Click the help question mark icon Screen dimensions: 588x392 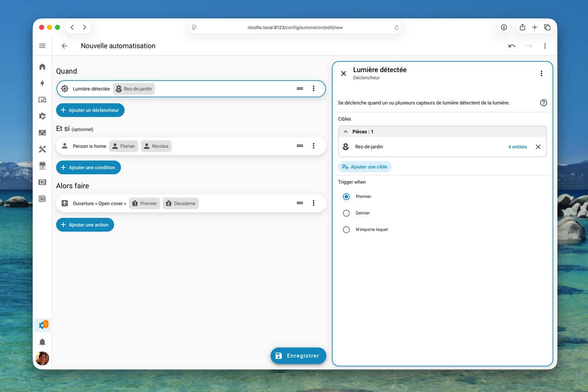(543, 103)
